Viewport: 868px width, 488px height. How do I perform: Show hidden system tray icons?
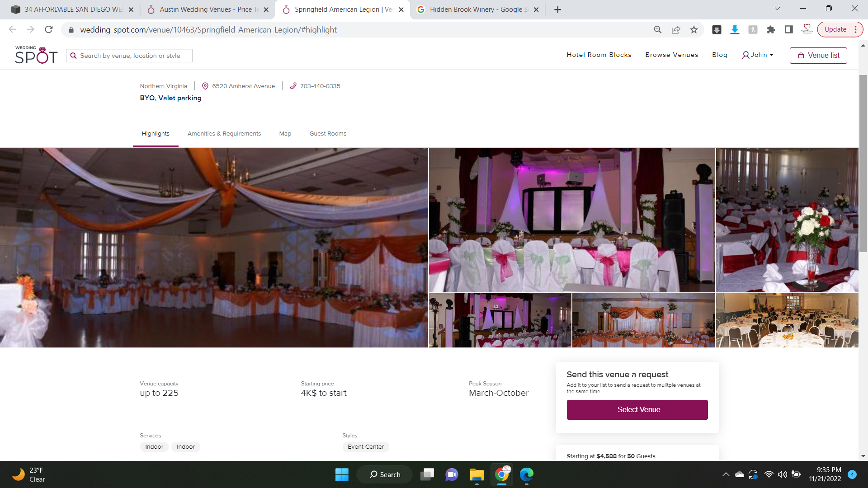[x=726, y=474]
